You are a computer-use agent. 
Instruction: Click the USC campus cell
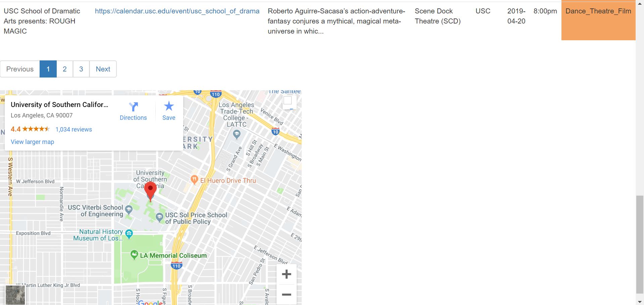483,11
